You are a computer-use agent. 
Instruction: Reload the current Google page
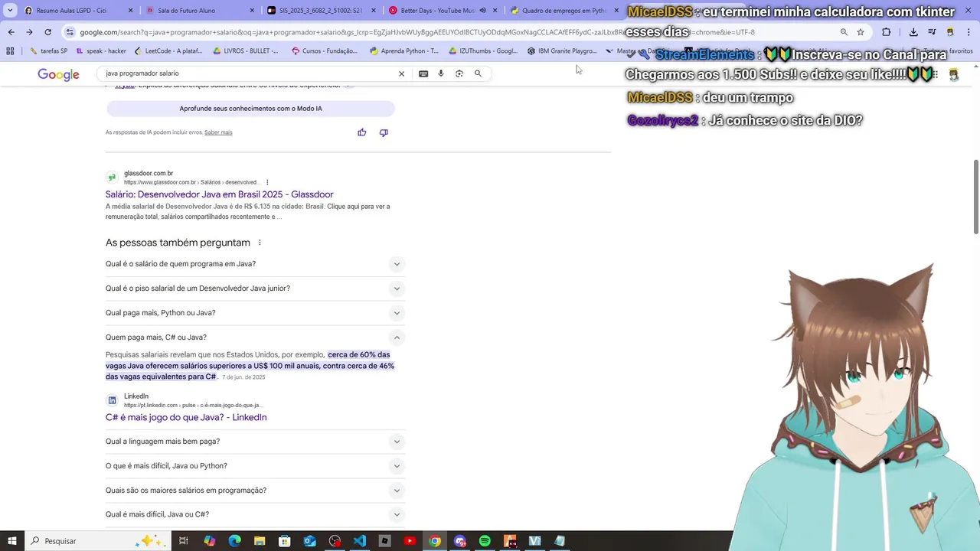[x=47, y=32]
